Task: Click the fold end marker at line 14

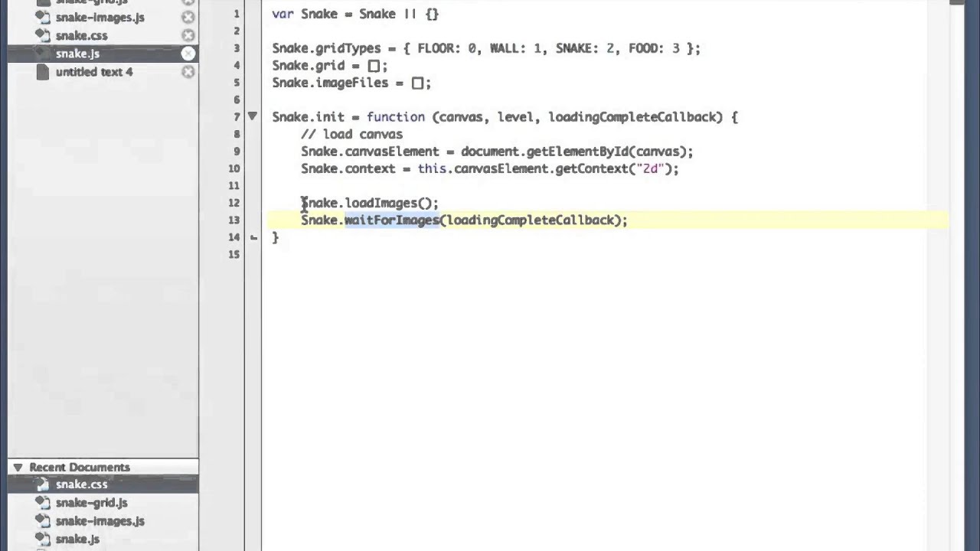Action: pos(253,237)
